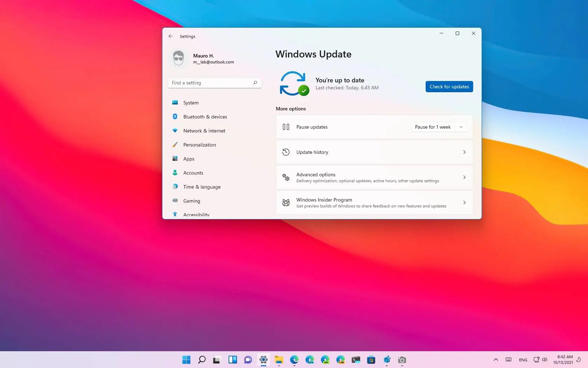Viewport: 588px width, 368px height.
Task: Select Time & language in the sidebar
Action: click(175, 187)
